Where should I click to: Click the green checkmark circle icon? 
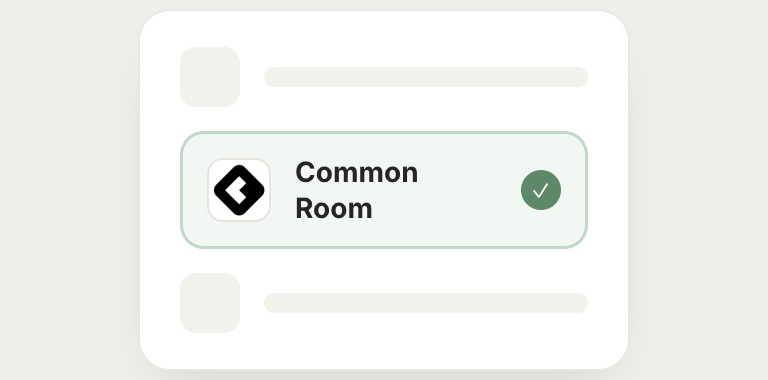tap(541, 190)
